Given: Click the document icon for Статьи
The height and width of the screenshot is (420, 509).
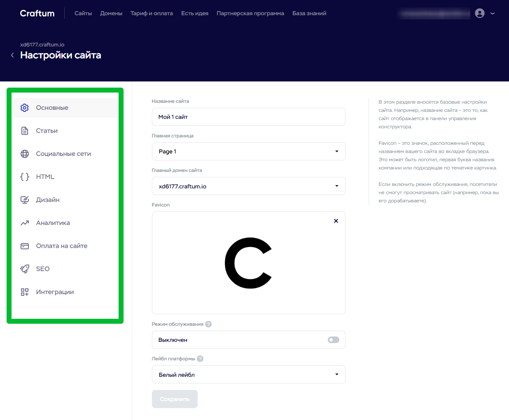Looking at the screenshot, I should pyautogui.click(x=25, y=131).
